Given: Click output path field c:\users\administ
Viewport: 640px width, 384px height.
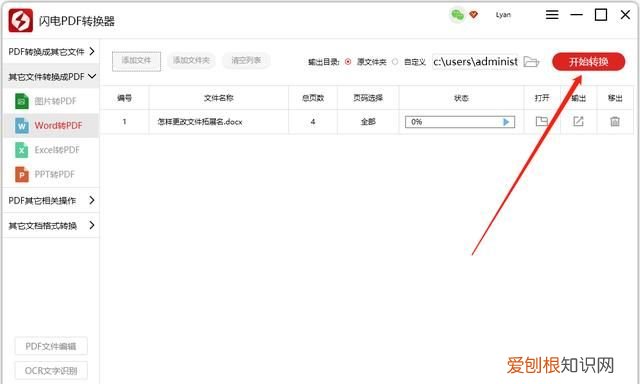Looking at the screenshot, I should (476, 62).
